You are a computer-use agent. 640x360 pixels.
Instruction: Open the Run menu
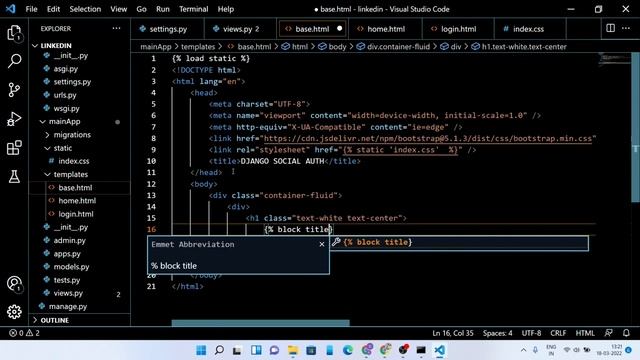[162, 9]
